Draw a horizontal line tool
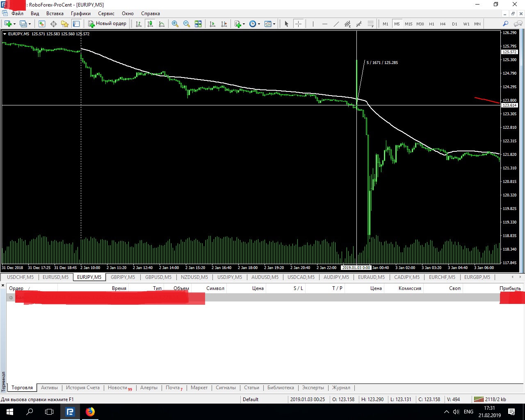525x420 pixels. (x=324, y=24)
